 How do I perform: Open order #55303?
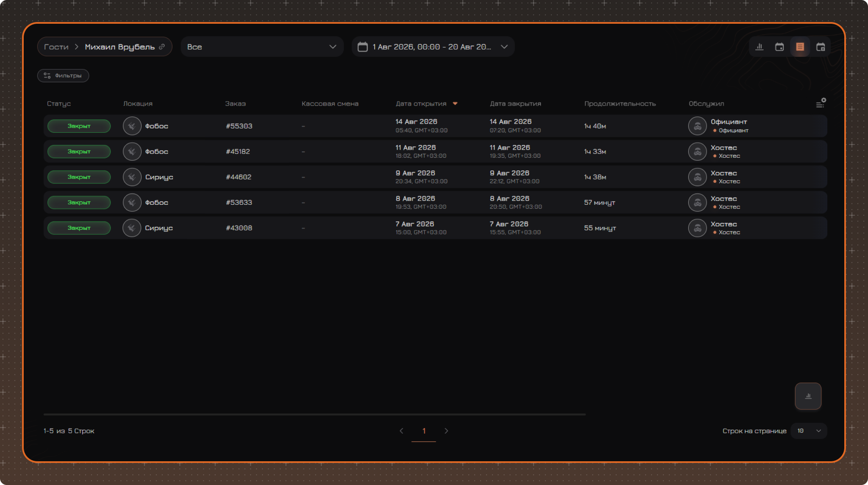[239, 126]
